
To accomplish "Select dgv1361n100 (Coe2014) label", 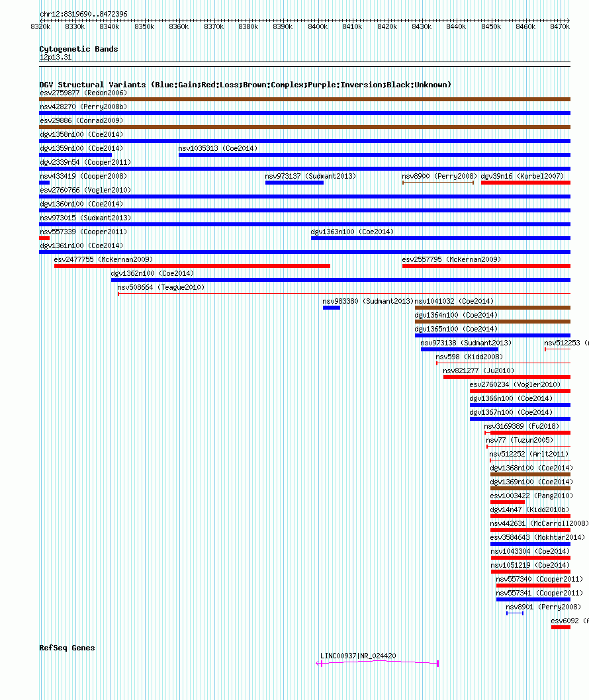I will [x=81, y=245].
